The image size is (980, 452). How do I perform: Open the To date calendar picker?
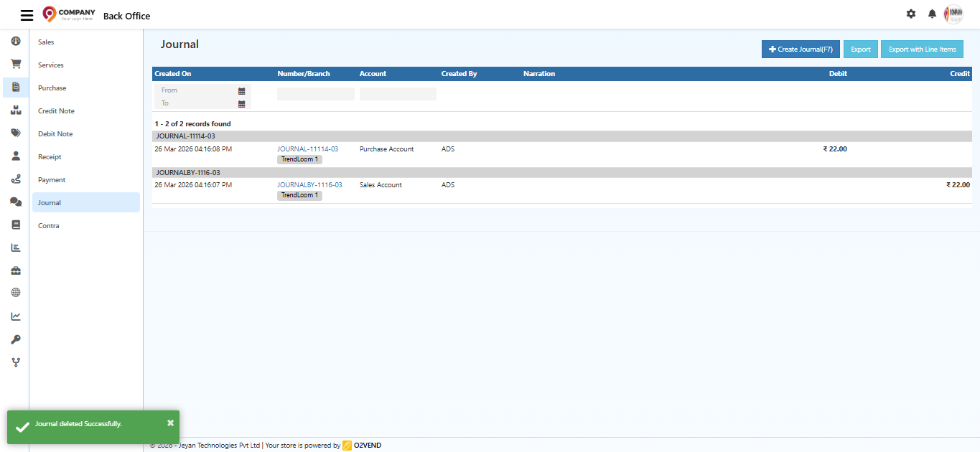pos(241,104)
